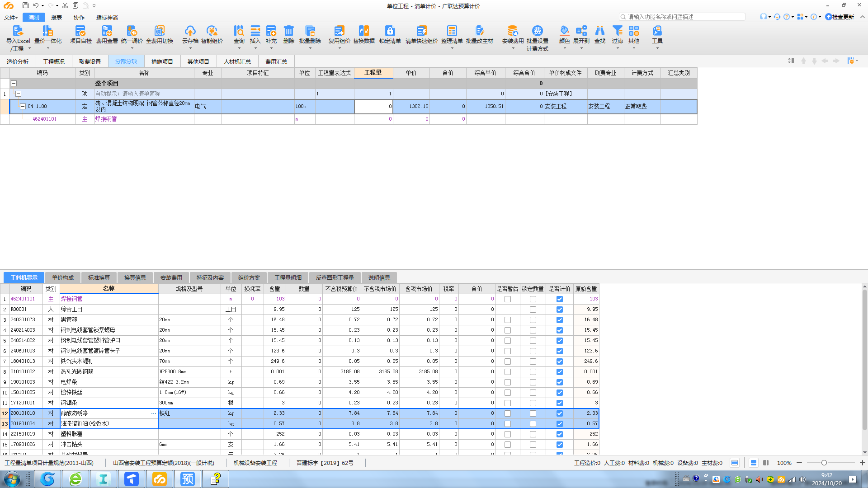This screenshot has width=868, height=488.
Task: Click the 颜色 color marker icon
Action: click(564, 31)
